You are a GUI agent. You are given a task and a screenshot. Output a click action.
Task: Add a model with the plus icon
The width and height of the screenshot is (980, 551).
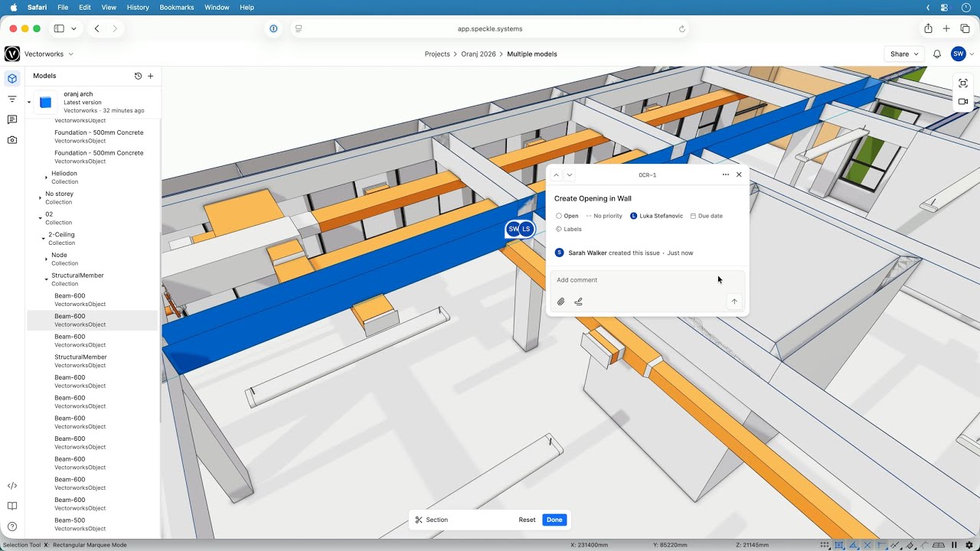pyautogui.click(x=151, y=76)
